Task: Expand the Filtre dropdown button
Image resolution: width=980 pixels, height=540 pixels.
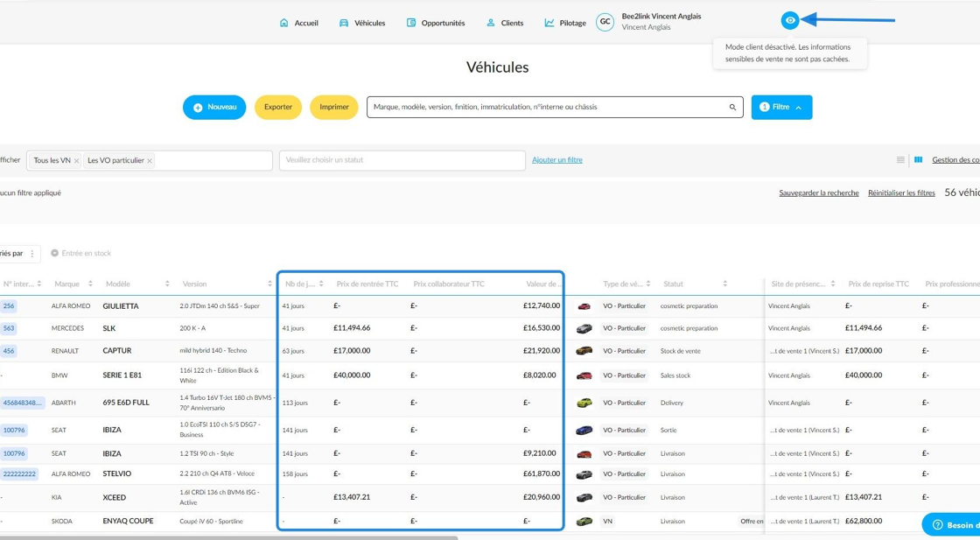Action: (781, 108)
